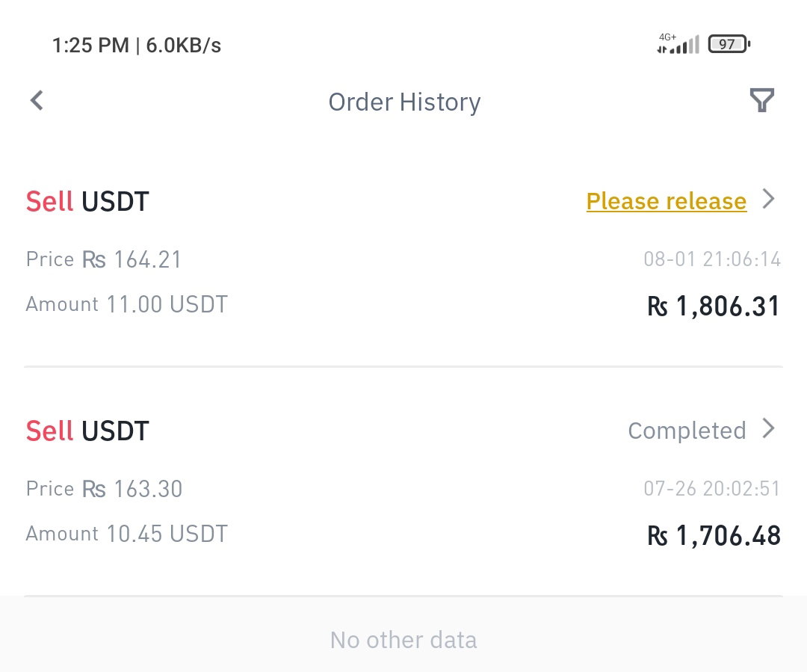
Task: Tap the Amount 10.45 USDT line
Action: pos(126,534)
